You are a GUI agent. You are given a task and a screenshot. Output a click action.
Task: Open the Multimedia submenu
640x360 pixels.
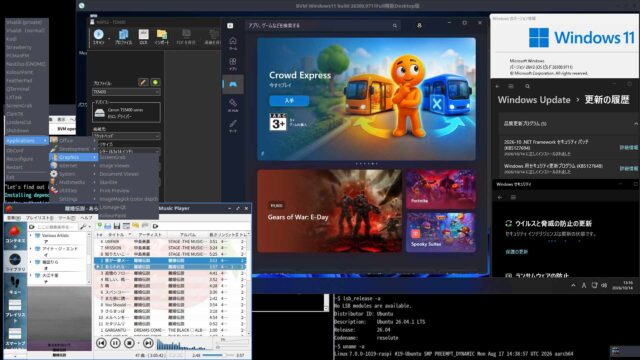point(74,182)
